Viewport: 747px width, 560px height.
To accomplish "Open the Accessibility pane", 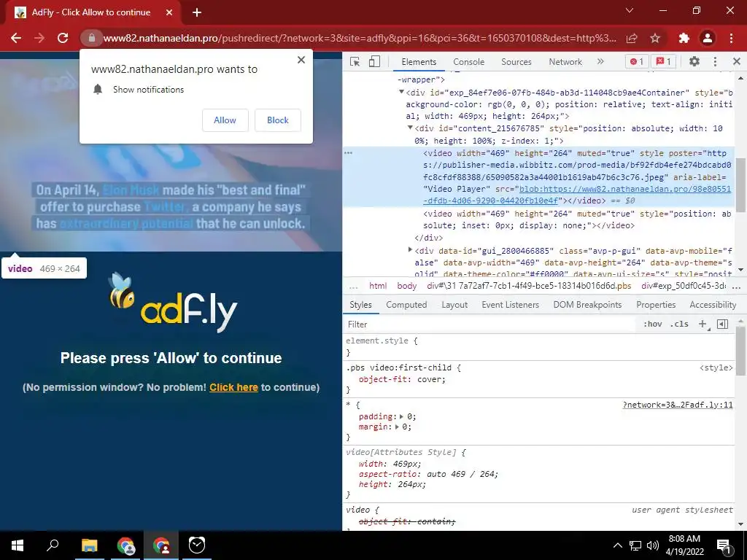I will 713,305.
